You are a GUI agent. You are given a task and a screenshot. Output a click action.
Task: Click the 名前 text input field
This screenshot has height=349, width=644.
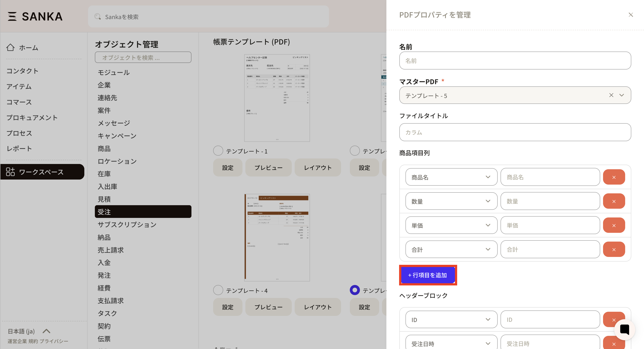[515, 61]
